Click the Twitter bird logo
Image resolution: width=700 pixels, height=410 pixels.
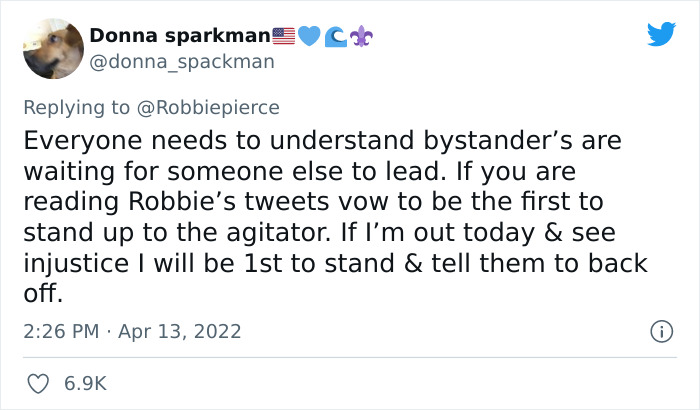(661, 34)
